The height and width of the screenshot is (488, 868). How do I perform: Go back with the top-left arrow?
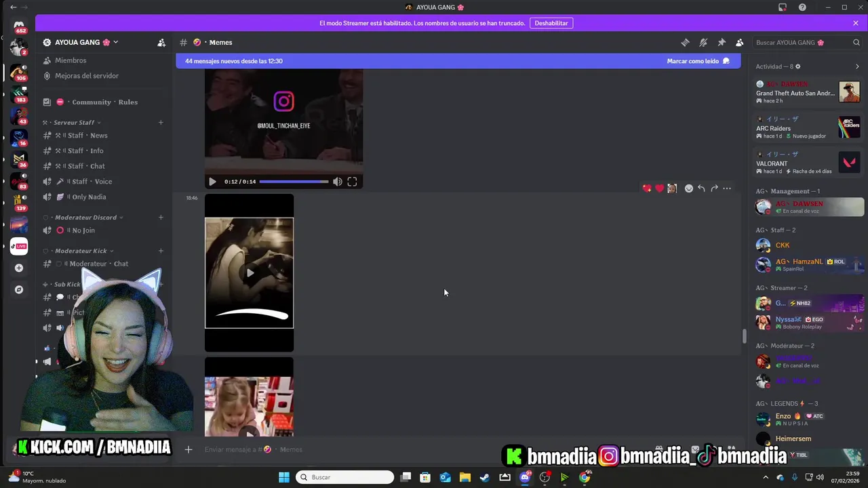(x=13, y=7)
